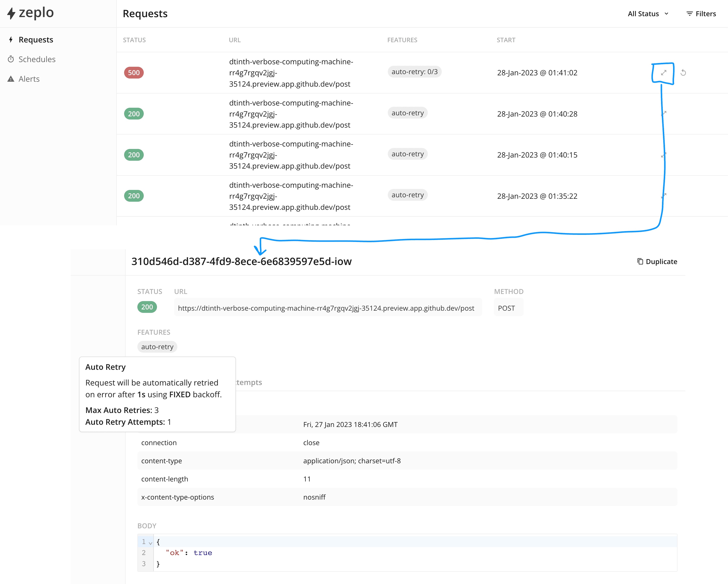Click start time 28-Jan-2023 @ 01:35:22
The height and width of the screenshot is (584, 728).
pyautogui.click(x=537, y=196)
